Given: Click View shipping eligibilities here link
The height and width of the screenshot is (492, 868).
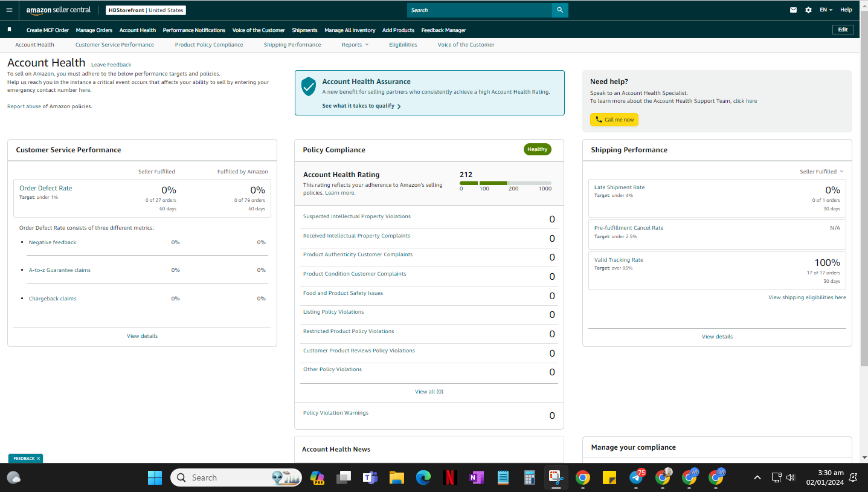Looking at the screenshot, I should click(807, 297).
